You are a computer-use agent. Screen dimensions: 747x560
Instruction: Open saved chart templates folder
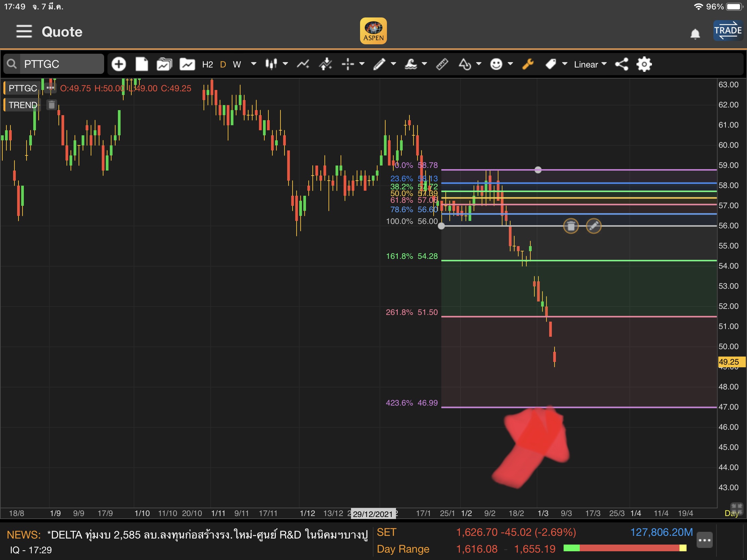tap(165, 64)
